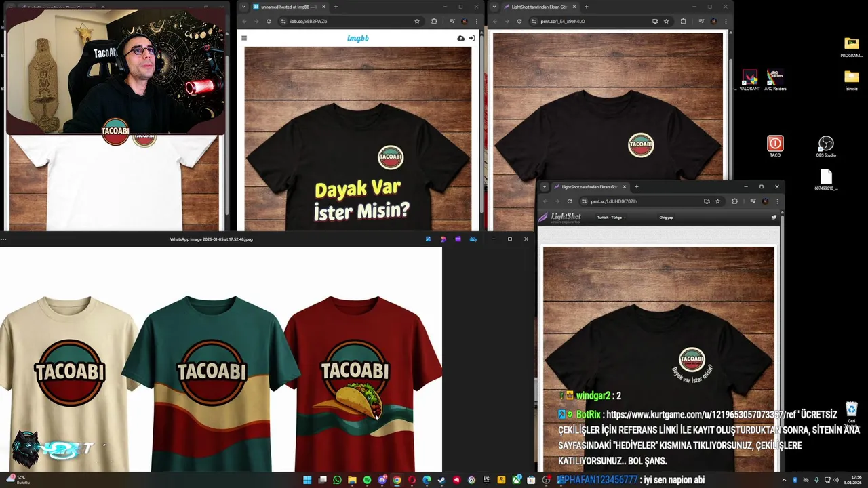Expand the tab search chevron in the prnt.sc/l_E4_x9eh4LO window
Viewport: 868px width, 488px height.
click(495, 7)
